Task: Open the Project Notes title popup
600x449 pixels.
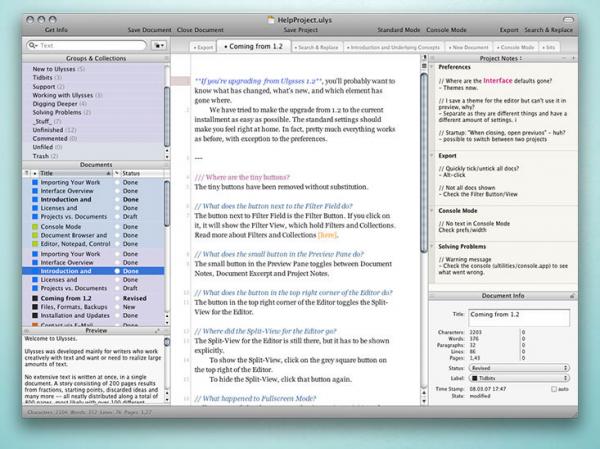Action: pyautogui.click(x=501, y=58)
